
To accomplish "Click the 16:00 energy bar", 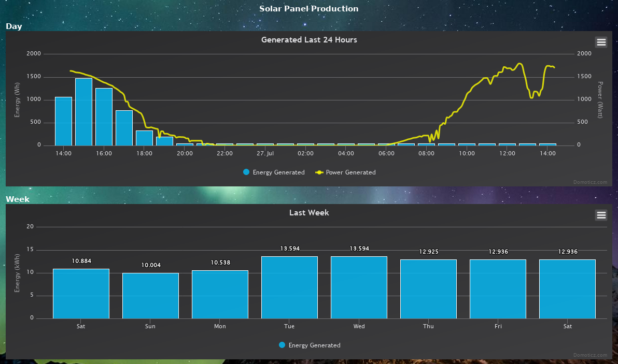I will pyautogui.click(x=104, y=117).
